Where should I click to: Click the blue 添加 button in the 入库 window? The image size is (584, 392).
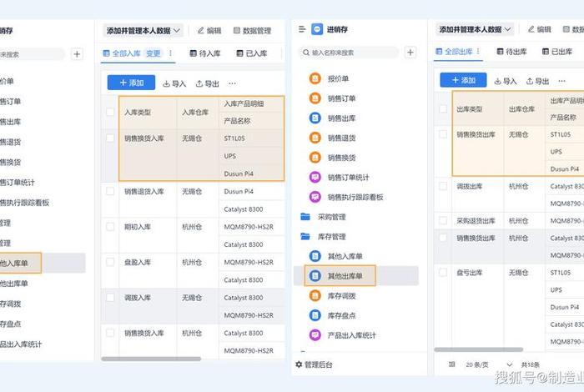tap(131, 83)
